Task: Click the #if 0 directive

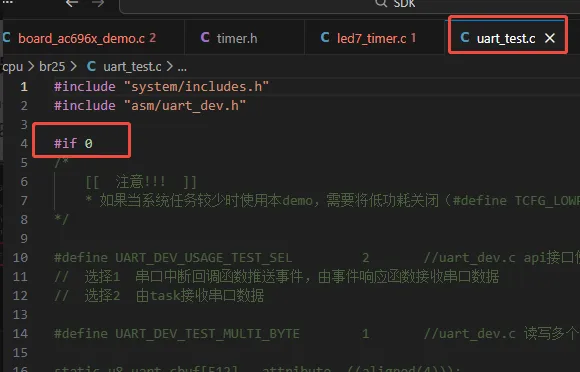Action: point(73,143)
